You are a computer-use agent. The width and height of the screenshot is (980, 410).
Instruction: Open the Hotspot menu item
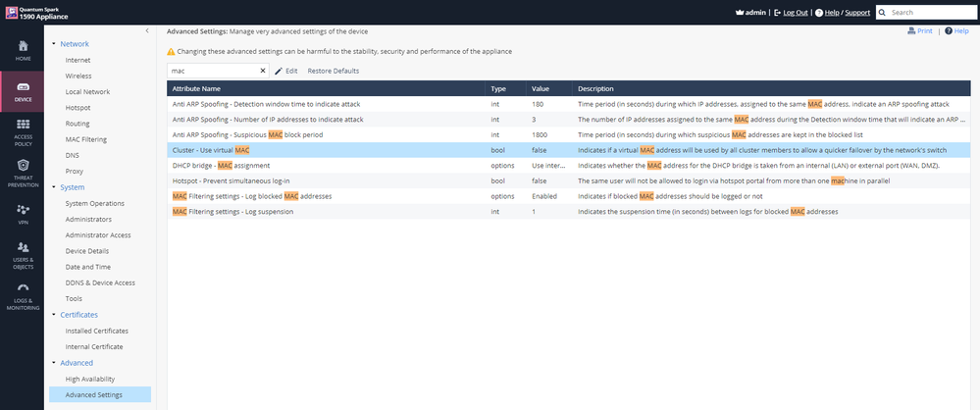(x=78, y=108)
